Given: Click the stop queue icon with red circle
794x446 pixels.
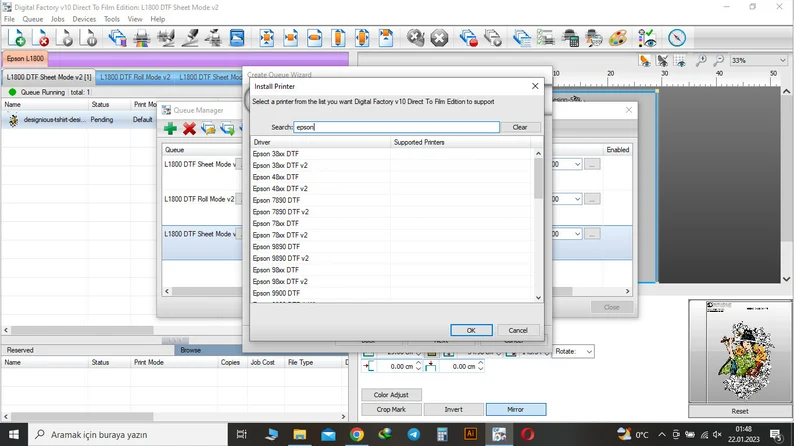Looking at the screenshot, I should pyautogui.click(x=468, y=38).
